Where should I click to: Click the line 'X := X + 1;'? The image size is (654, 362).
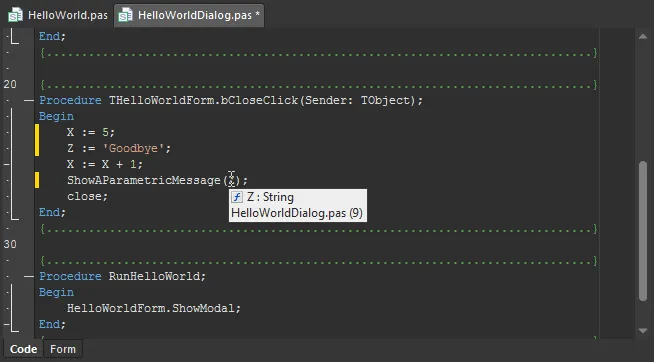click(x=105, y=164)
